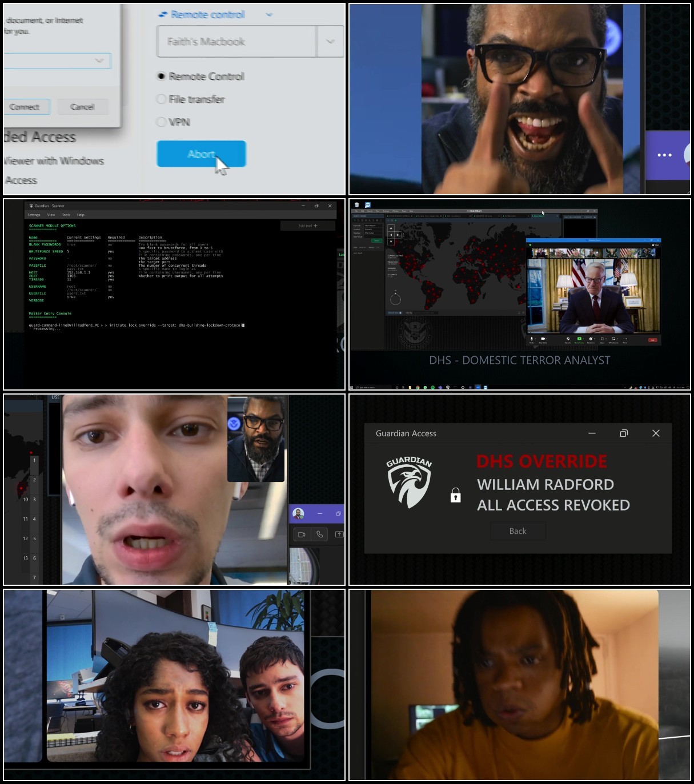Collapse the Remote control section chevron
The width and height of the screenshot is (694, 784).
click(x=269, y=14)
